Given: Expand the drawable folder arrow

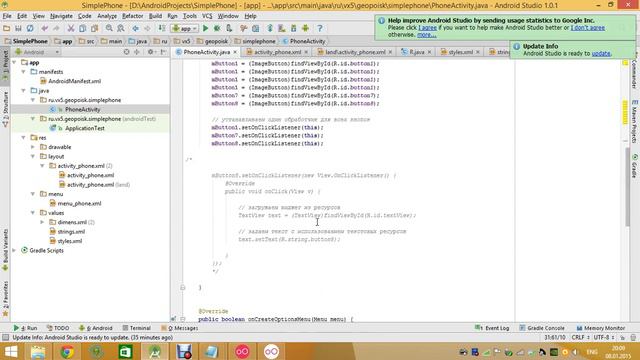Looking at the screenshot, I should tap(33, 147).
